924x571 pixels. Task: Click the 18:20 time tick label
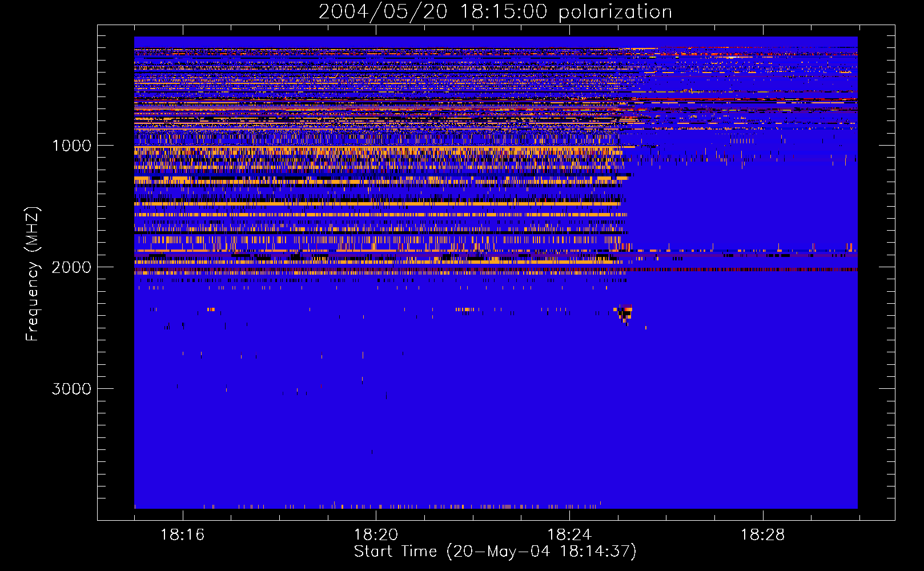point(376,534)
